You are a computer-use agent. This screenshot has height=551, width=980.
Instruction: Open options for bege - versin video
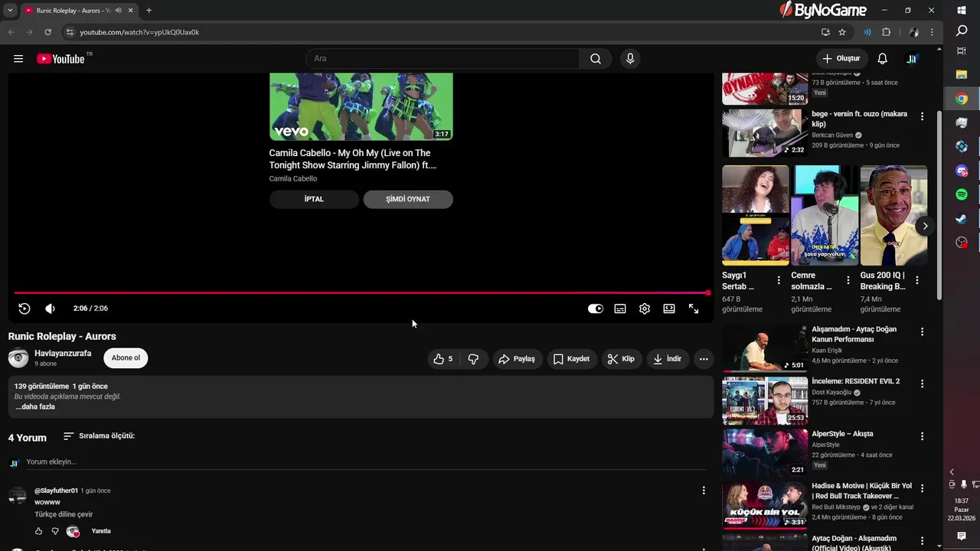[x=922, y=116]
